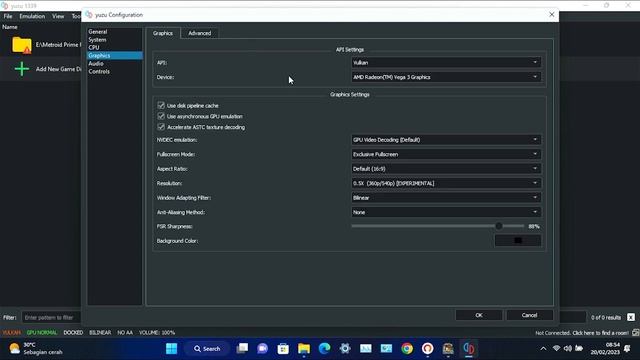Screen dimensions: 640x360
Task: Open Aspect Ratio dropdown
Action: click(446, 169)
